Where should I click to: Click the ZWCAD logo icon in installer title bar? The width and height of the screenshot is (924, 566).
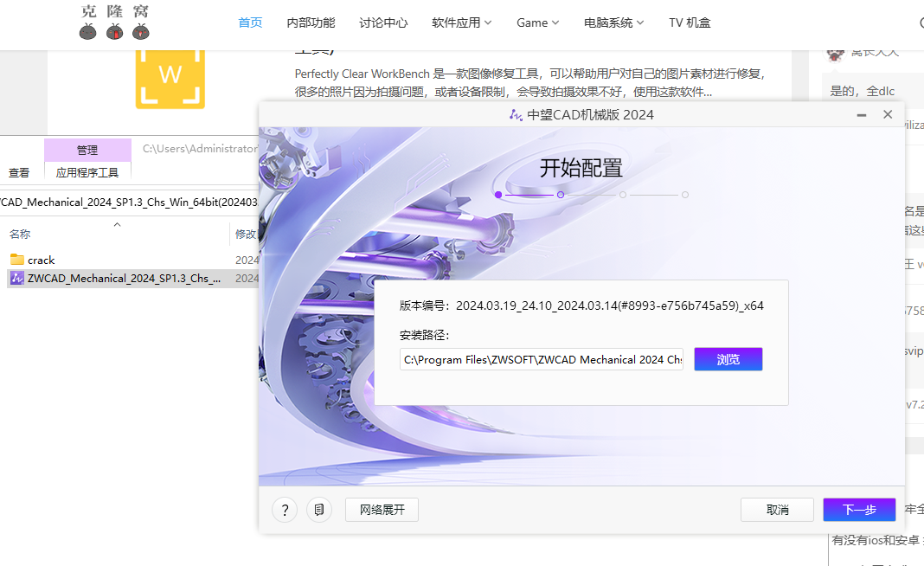click(x=516, y=115)
